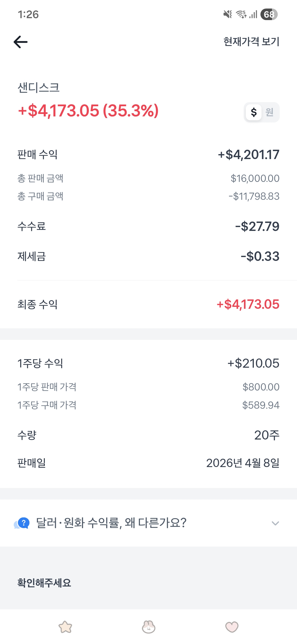
Task: Tap the Wi-Fi status icon
Action: (241, 14)
